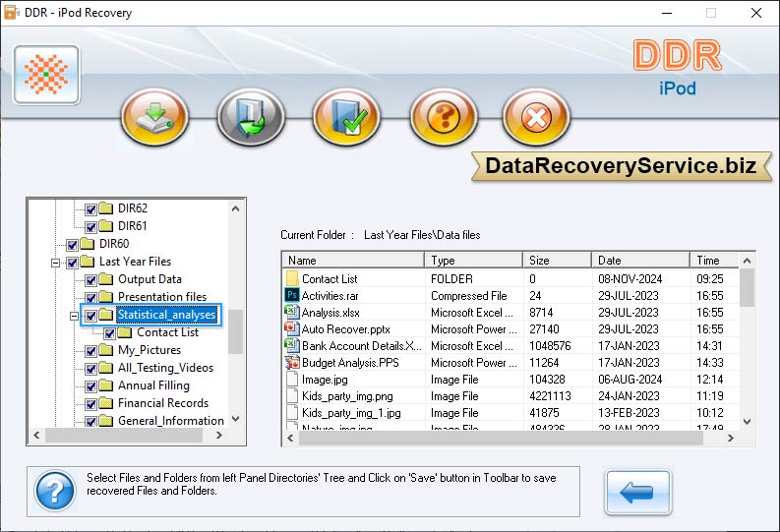This screenshot has height=532, width=780.
Task: Click the DIR62 folder icon in tree
Action: point(105,207)
